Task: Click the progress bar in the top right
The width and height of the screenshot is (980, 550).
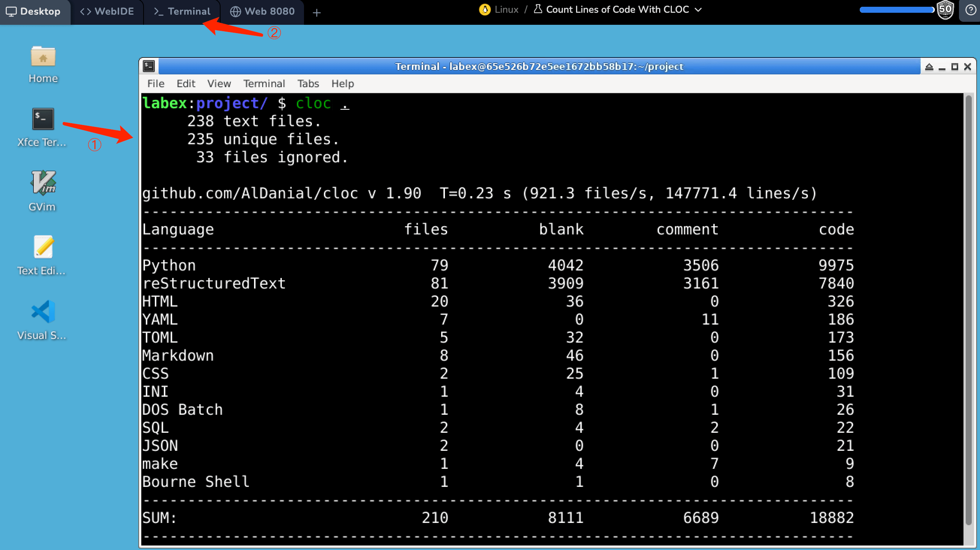Action: click(896, 10)
